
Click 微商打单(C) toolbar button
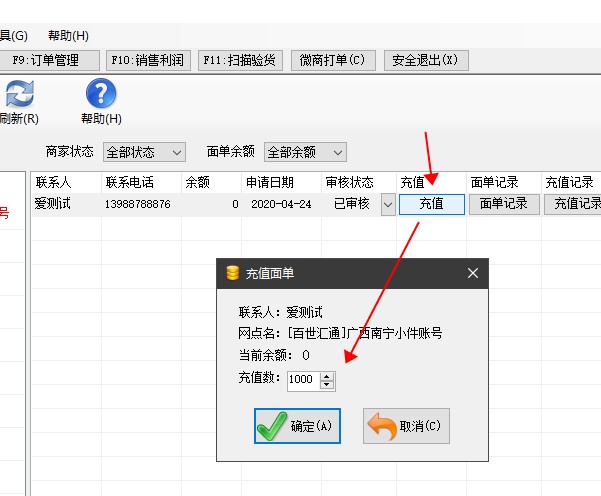334,60
